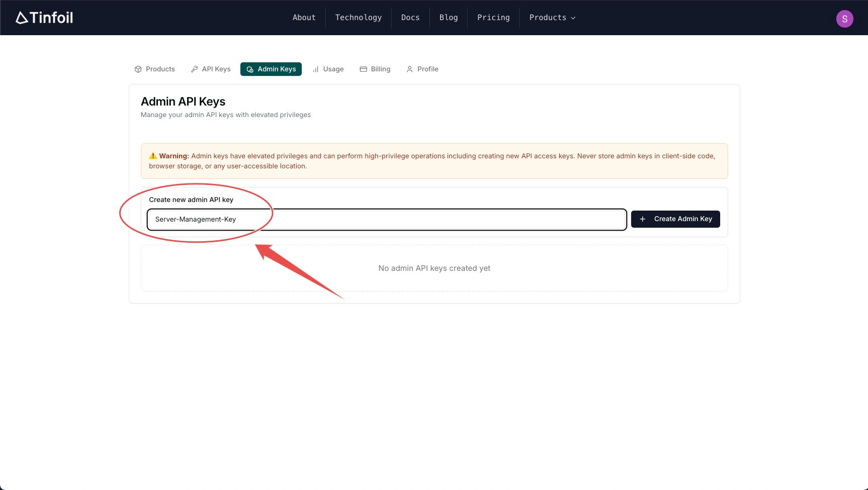Click the API Keys key icon
Viewport: 868px width, 490px height.
(194, 69)
